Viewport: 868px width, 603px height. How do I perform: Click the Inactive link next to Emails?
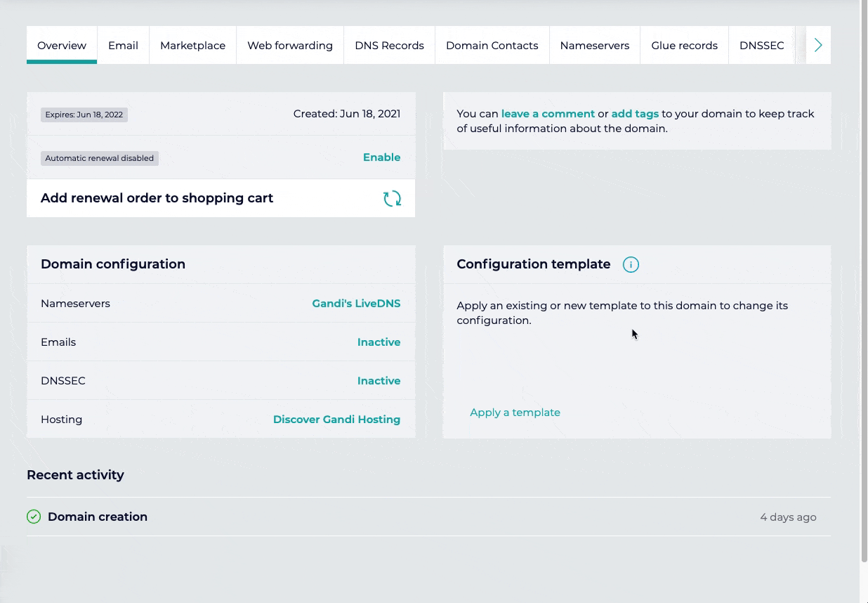379,342
